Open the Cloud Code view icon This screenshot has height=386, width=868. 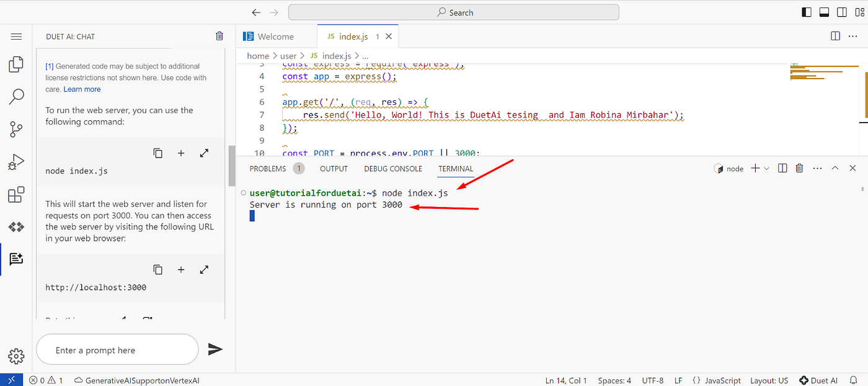click(16, 227)
